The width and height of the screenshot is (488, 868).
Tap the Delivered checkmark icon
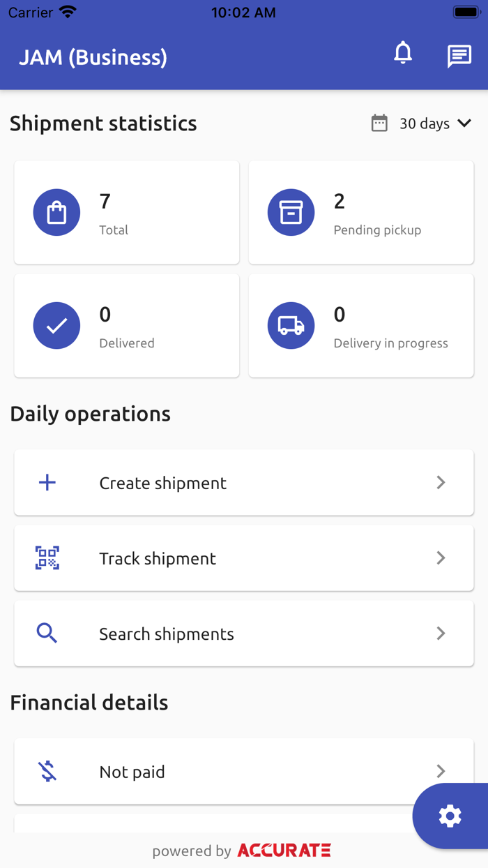click(x=56, y=326)
